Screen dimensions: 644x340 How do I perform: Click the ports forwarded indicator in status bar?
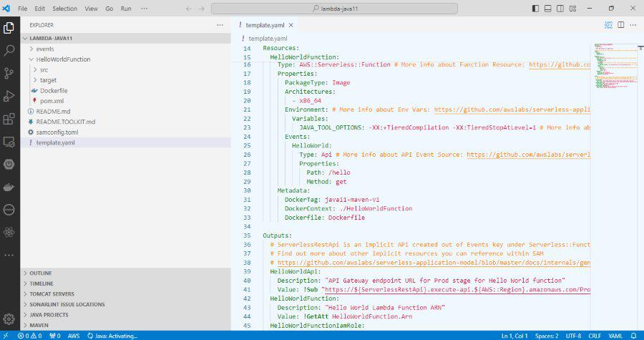(54, 336)
